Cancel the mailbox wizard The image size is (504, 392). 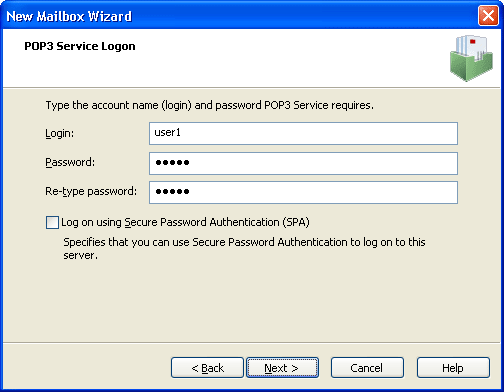click(x=367, y=368)
